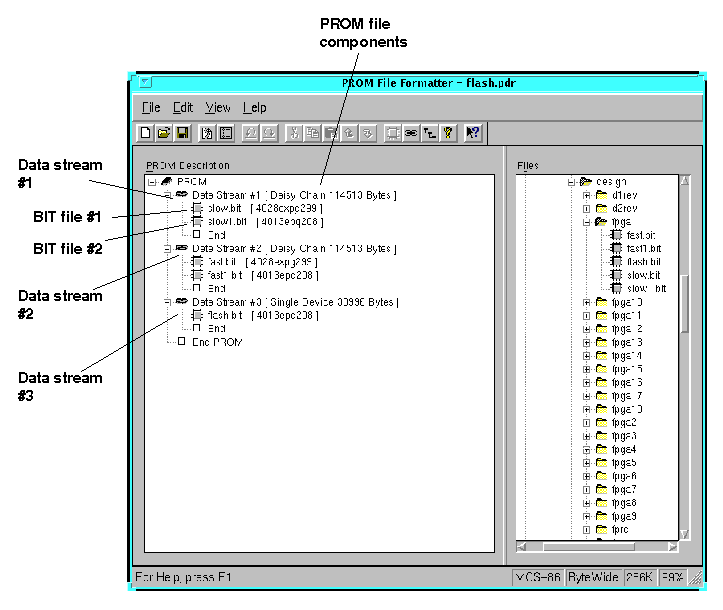Click the chain-link data stream toolbar icon
The image size is (723, 610).
point(411,133)
